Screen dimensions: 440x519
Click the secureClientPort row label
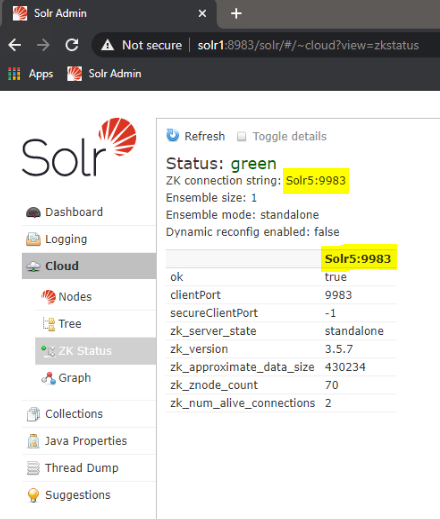pos(214,313)
